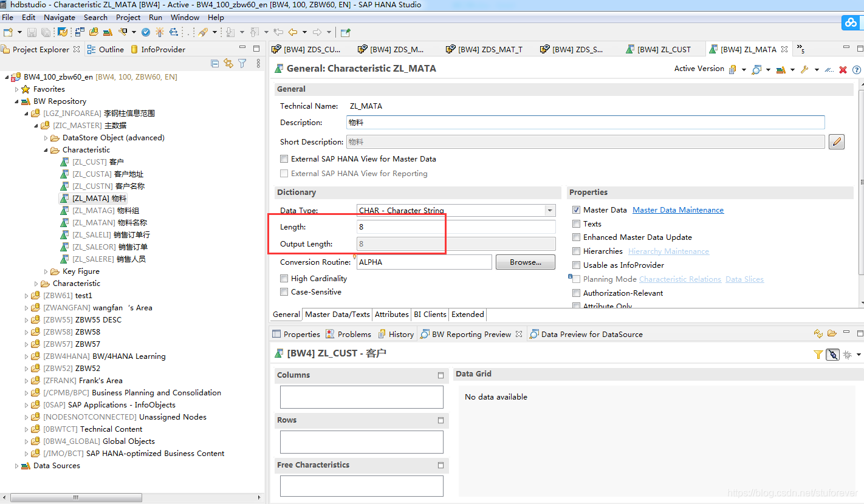Click the wrench tools icon in the editor toolbar

tap(805, 70)
